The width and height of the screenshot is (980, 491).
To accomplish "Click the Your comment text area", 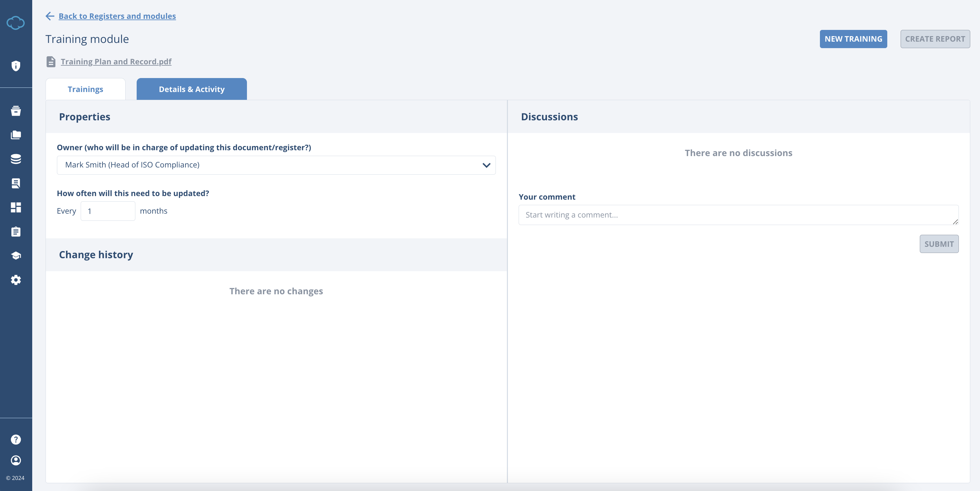I will click(738, 215).
